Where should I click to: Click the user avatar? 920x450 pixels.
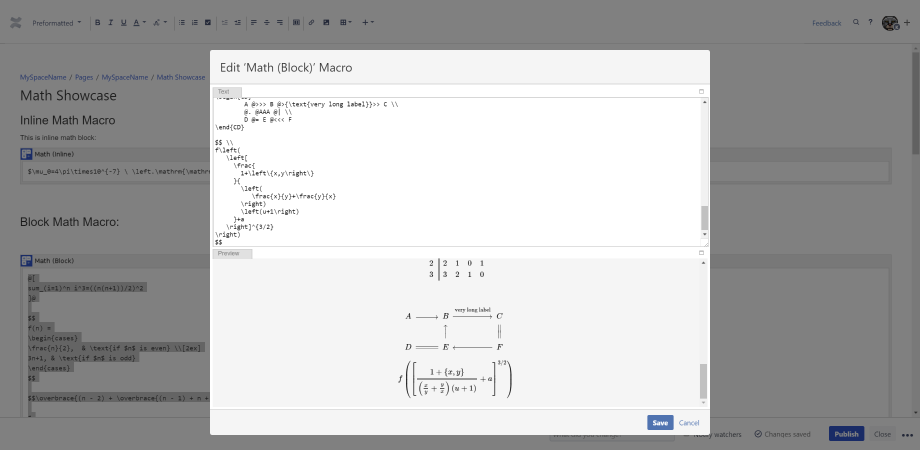(890, 23)
